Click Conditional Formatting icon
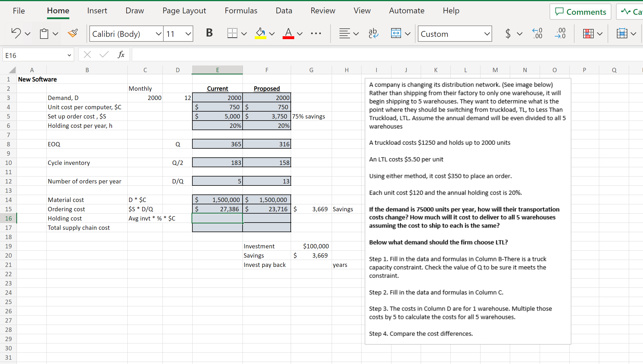Viewport: 643px width, 364px height. 588,34
